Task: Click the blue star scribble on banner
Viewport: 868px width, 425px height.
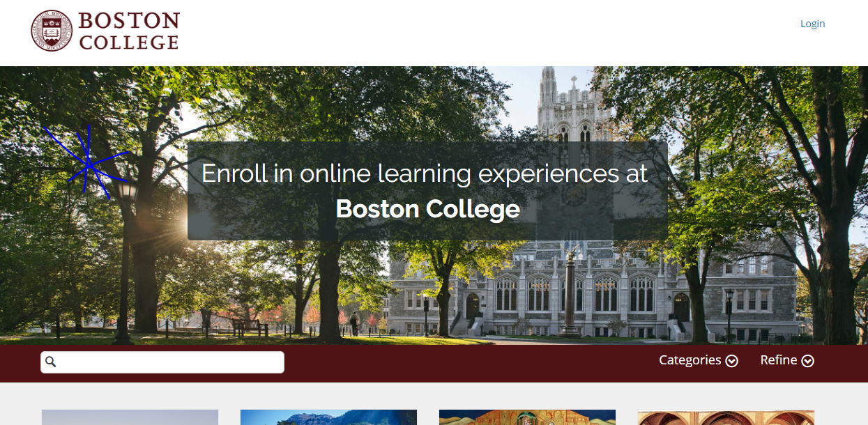Action: (x=88, y=163)
